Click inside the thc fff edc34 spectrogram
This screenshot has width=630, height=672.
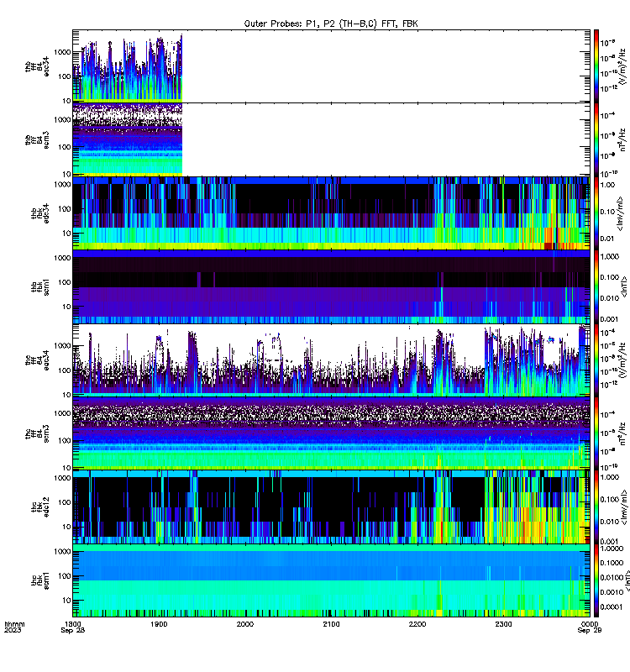coord(331,360)
